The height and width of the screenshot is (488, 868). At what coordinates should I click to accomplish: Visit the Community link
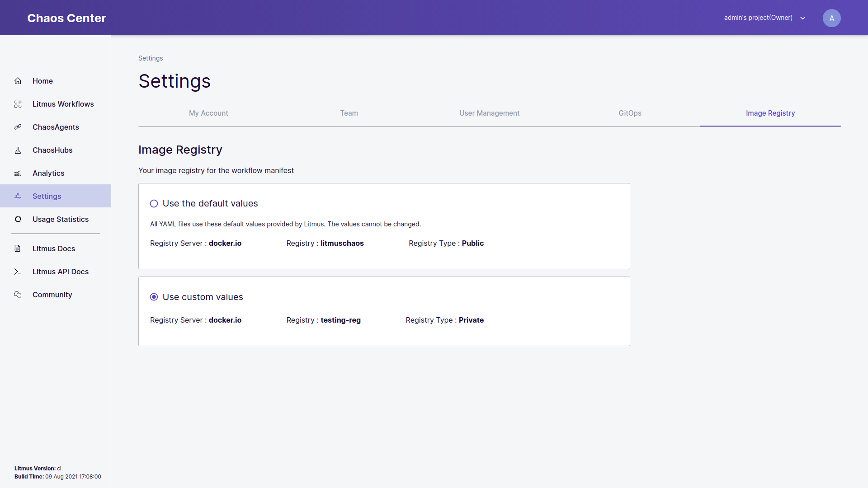point(55,295)
